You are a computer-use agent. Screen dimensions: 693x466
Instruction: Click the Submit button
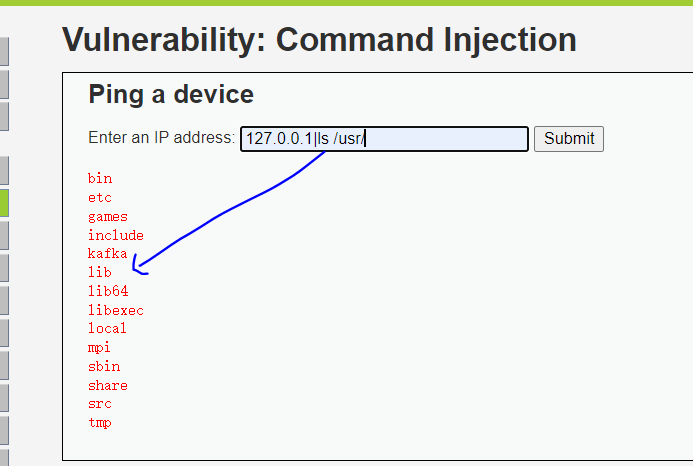pyautogui.click(x=569, y=139)
